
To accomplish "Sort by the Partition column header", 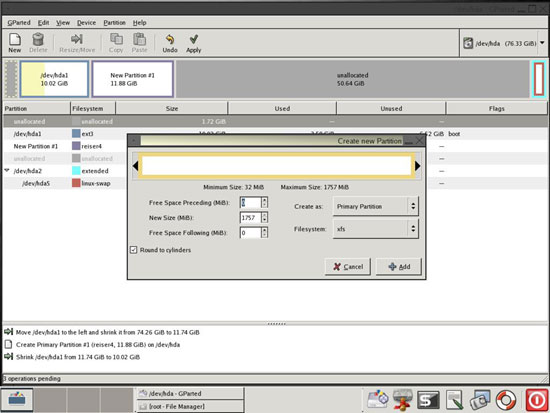I will (36, 108).
